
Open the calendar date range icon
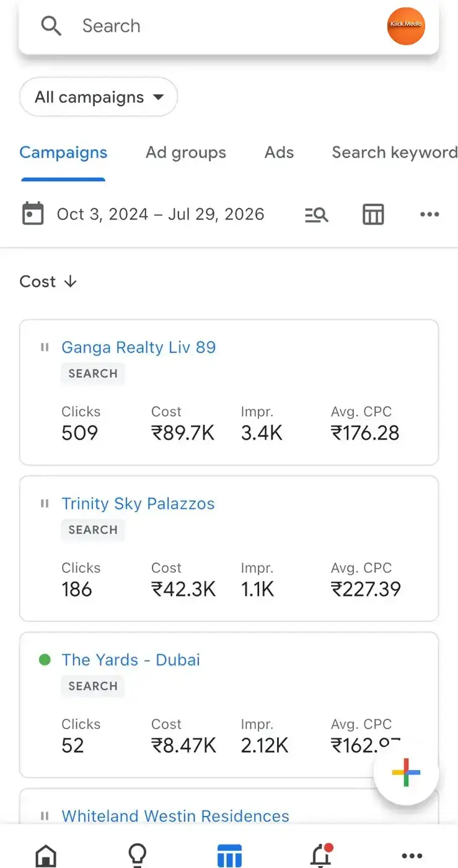[33, 214]
